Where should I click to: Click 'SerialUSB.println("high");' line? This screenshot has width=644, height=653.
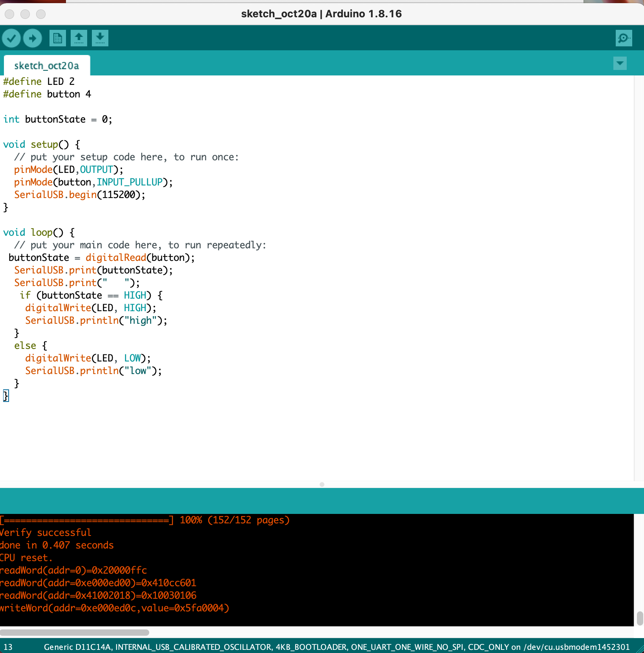pos(96,320)
